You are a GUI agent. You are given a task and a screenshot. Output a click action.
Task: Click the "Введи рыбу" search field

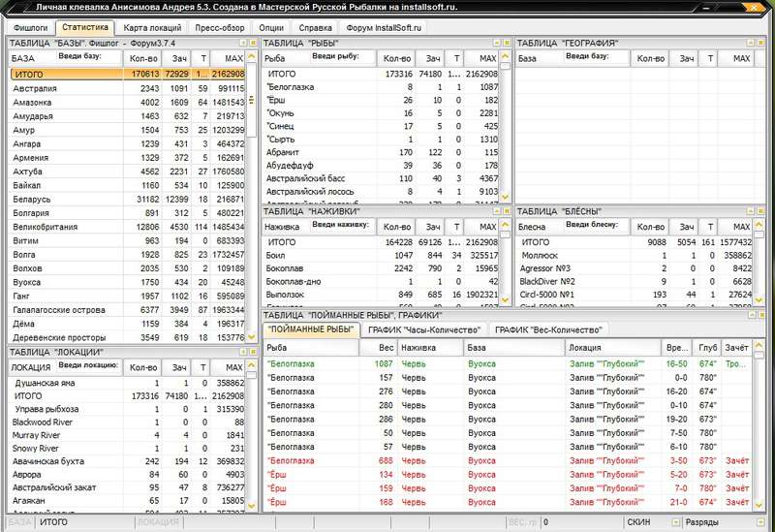[342, 58]
